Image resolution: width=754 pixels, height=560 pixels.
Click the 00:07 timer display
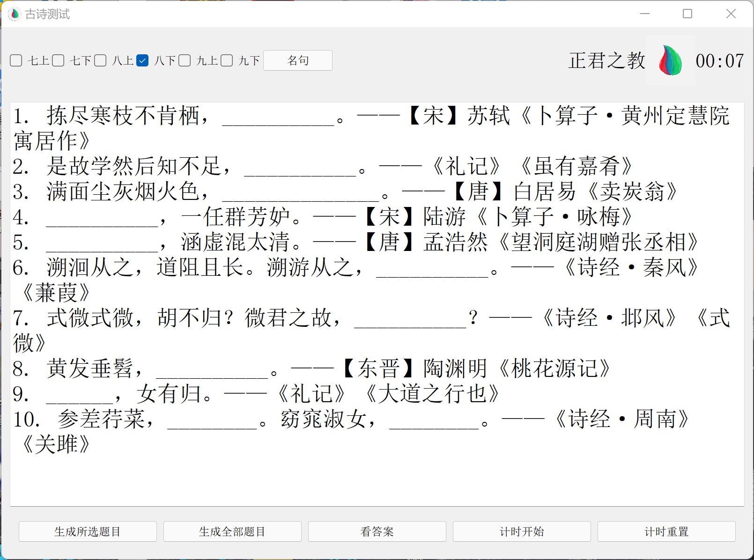pyautogui.click(x=720, y=61)
